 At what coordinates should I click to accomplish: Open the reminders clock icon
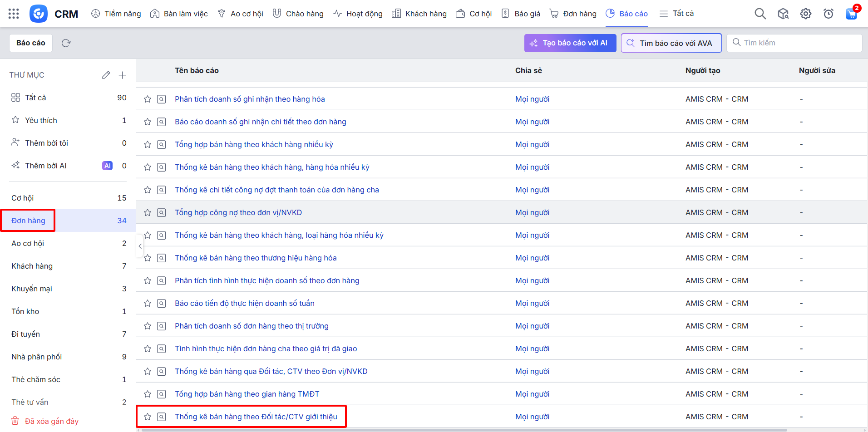tap(829, 14)
